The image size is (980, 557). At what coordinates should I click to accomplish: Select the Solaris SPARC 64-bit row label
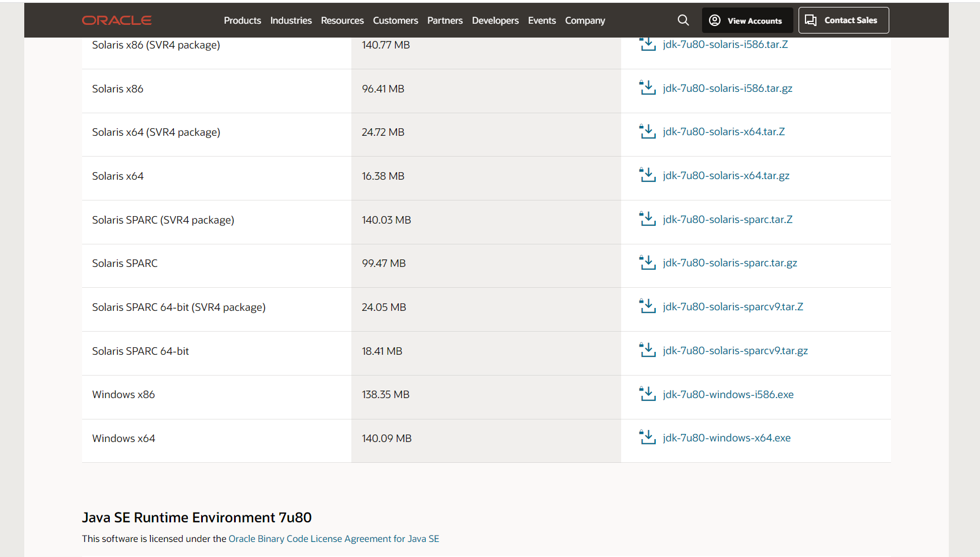[x=140, y=351]
